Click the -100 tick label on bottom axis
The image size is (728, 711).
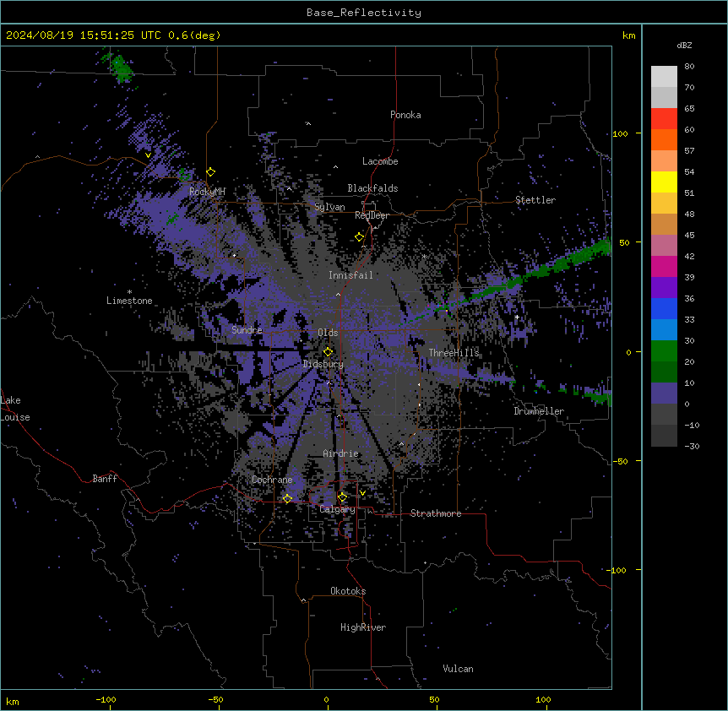[106, 700]
